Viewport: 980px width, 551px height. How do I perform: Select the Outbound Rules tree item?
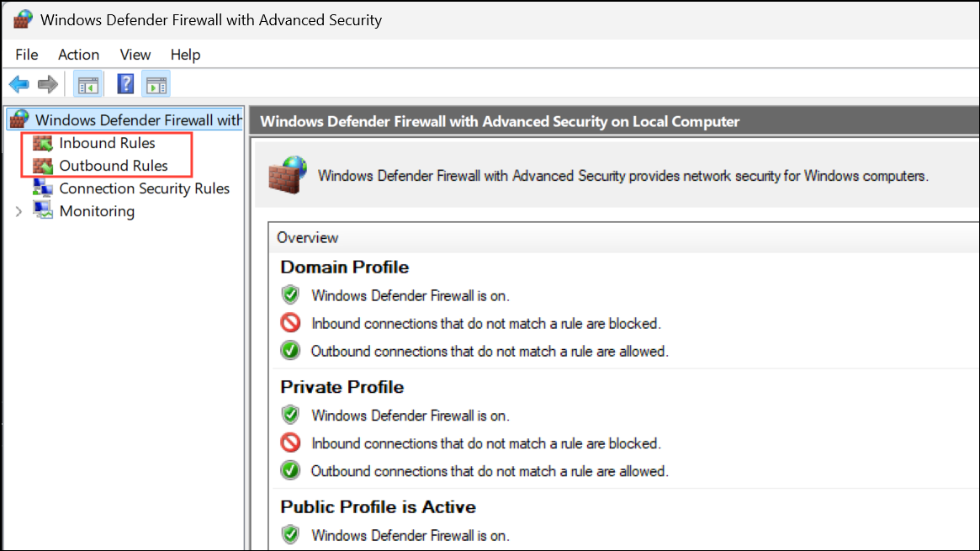pos(114,166)
